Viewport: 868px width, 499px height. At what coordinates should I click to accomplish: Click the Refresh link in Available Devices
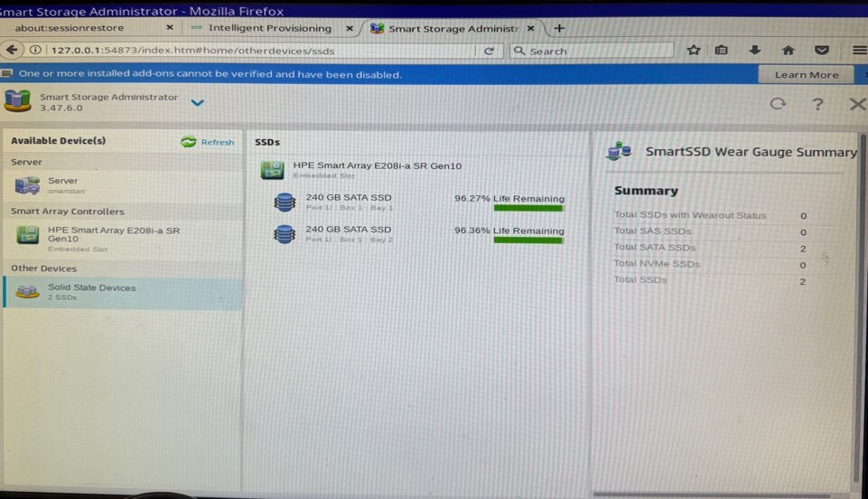218,142
